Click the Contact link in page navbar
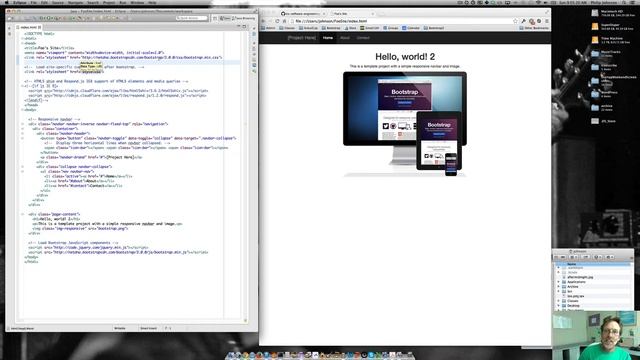The image size is (640, 360). tap(363, 38)
